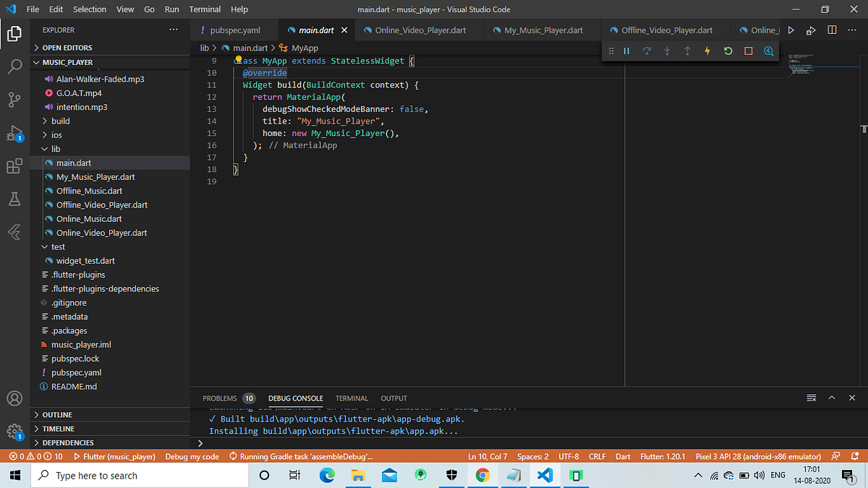Viewport: 868px width, 488px height.
Task: Open the Extensions view
Action: 15,166
